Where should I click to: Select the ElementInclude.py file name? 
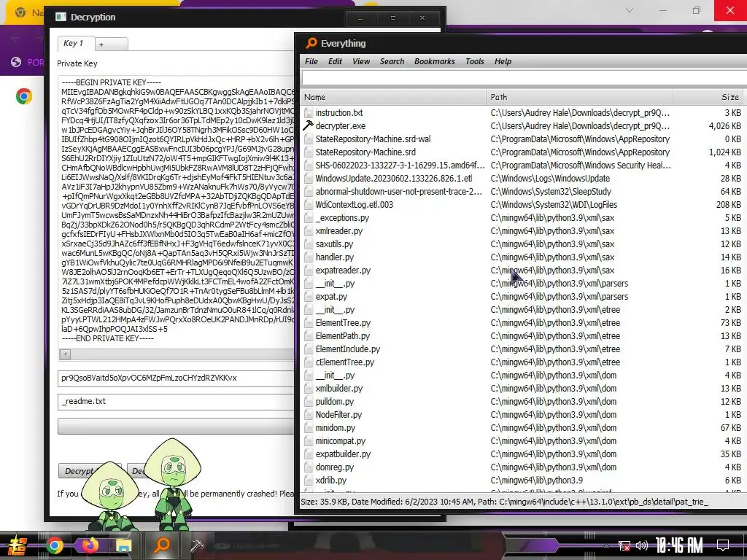[x=348, y=349]
